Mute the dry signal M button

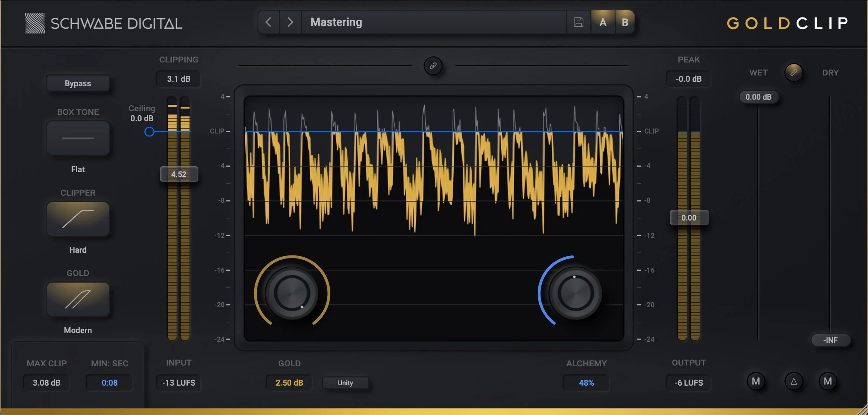point(827,382)
